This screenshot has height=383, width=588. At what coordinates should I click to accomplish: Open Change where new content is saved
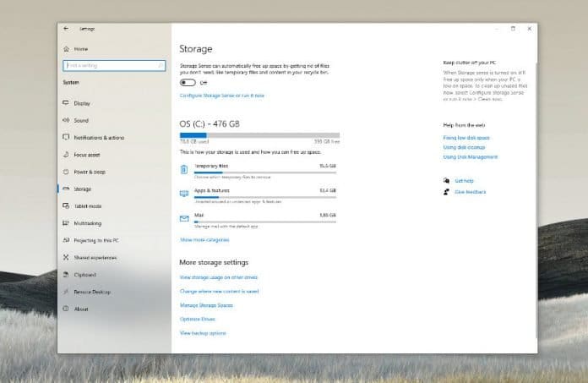tap(220, 291)
